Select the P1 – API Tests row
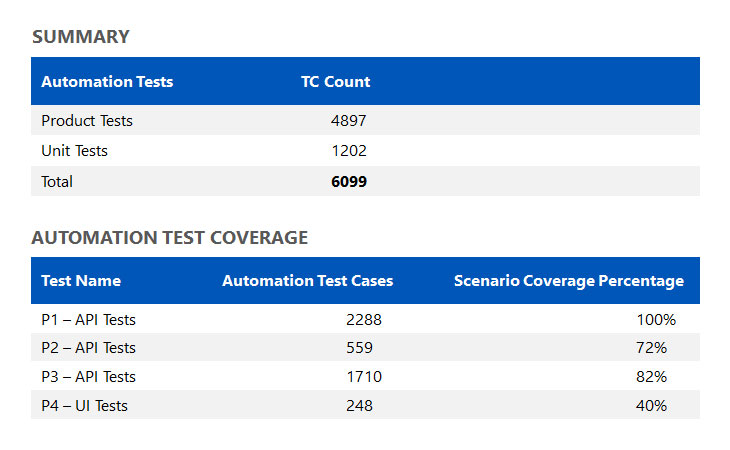The image size is (730, 450). point(88,320)
